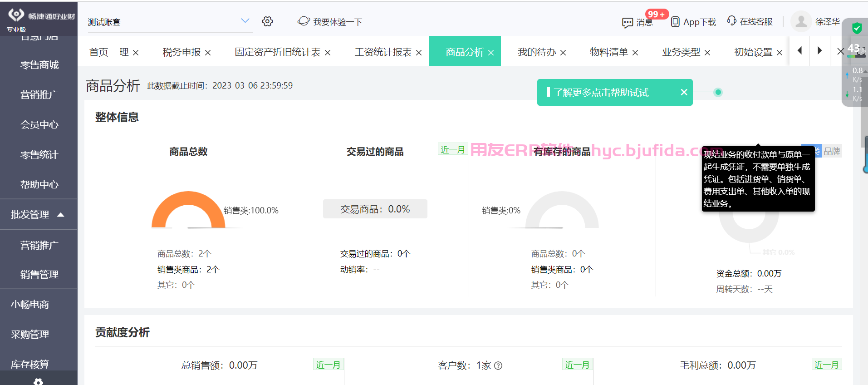Open the 工资统计报表 tab
Viewport: 868px width, 385px height.
[x=383, y=52]
